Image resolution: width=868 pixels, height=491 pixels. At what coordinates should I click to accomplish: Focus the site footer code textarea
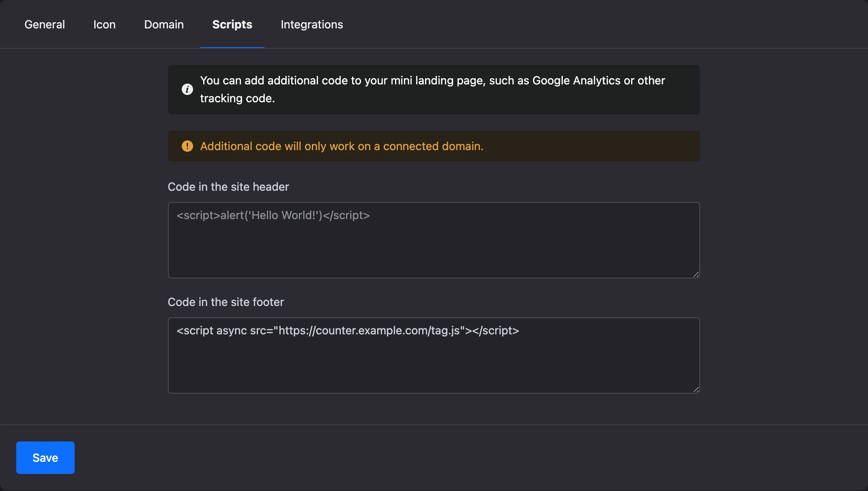pos(434,355)
